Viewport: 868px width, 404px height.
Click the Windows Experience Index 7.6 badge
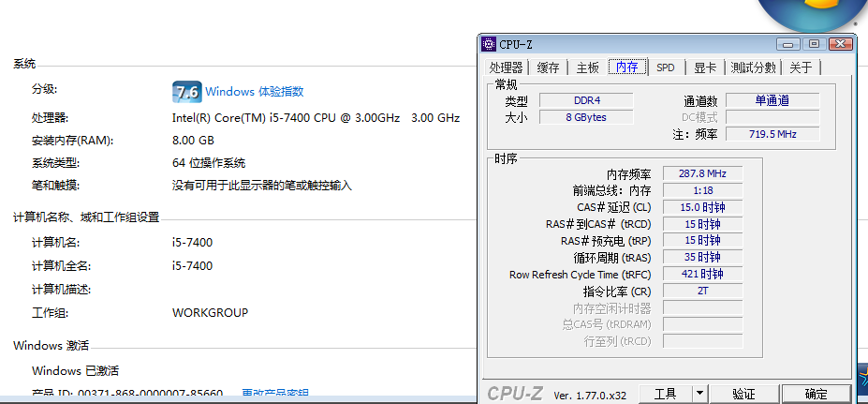coord(186,92)
